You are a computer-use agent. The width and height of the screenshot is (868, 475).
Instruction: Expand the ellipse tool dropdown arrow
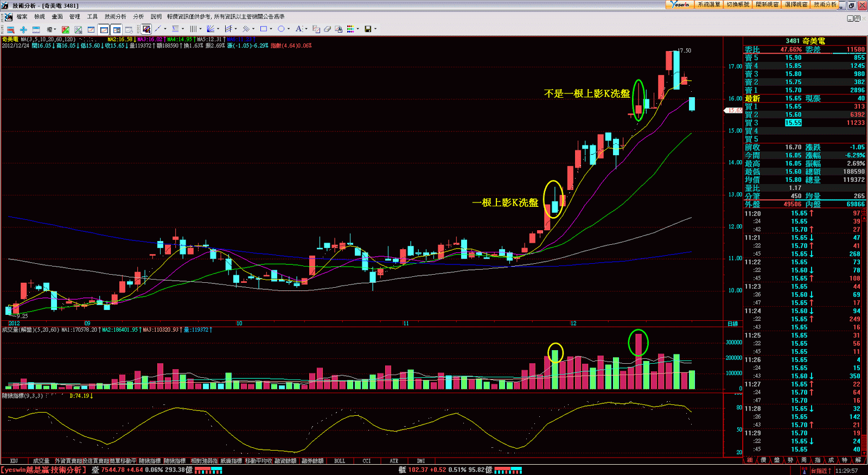(x=289, y=29)
